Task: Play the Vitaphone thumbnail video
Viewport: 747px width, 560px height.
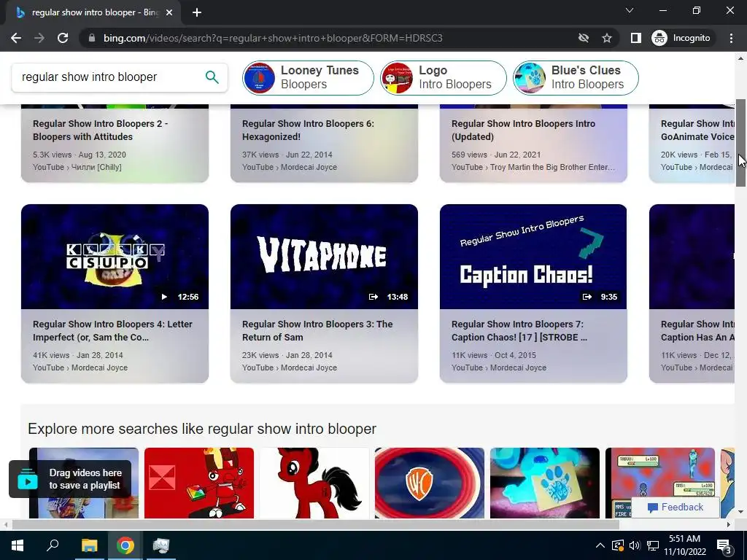Action: (324, 257)
